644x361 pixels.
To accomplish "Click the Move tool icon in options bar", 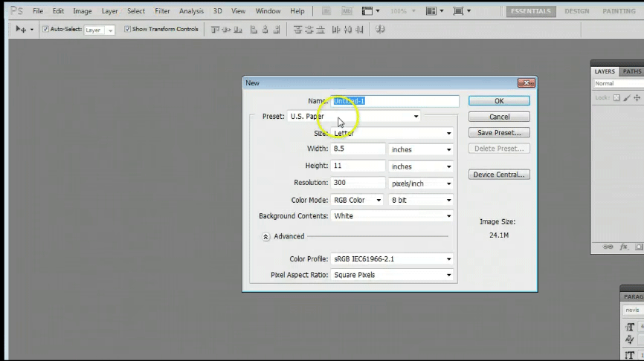I will pos(20,30).
